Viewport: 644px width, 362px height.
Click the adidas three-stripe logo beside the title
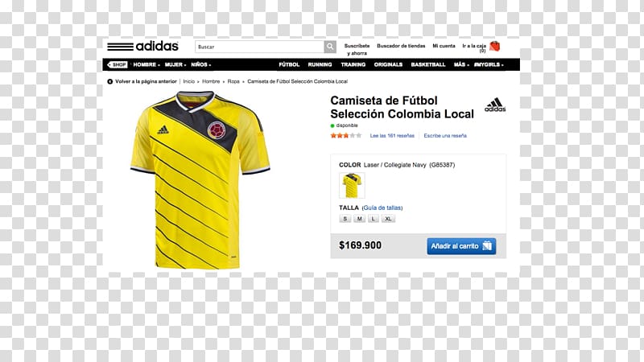pyautogui.click(x=495, y=105)
